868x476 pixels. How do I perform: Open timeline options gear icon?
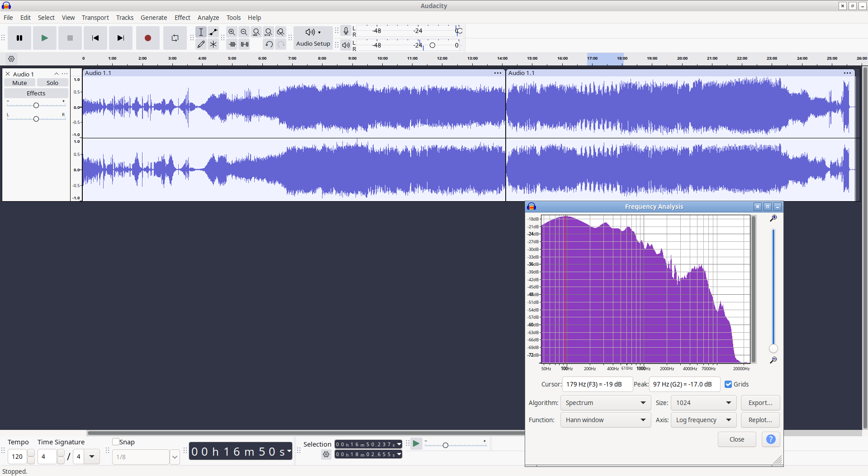11,59
